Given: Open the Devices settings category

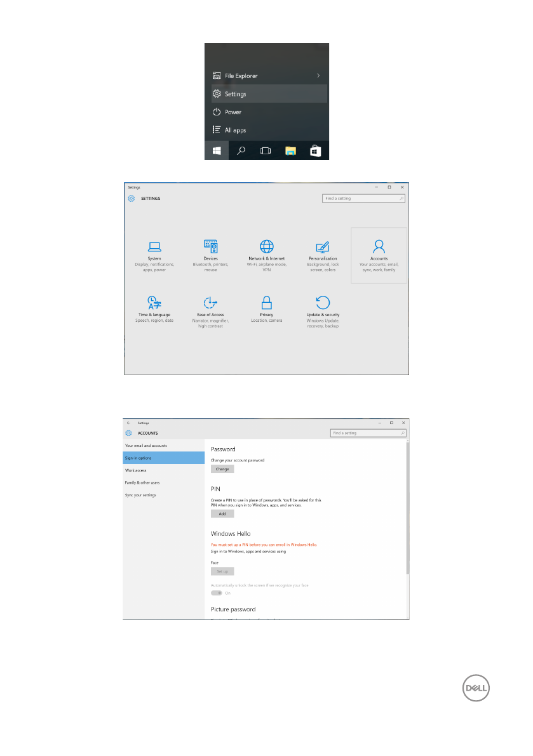Looking at the screenshot, I should click(x=210, y=255).
